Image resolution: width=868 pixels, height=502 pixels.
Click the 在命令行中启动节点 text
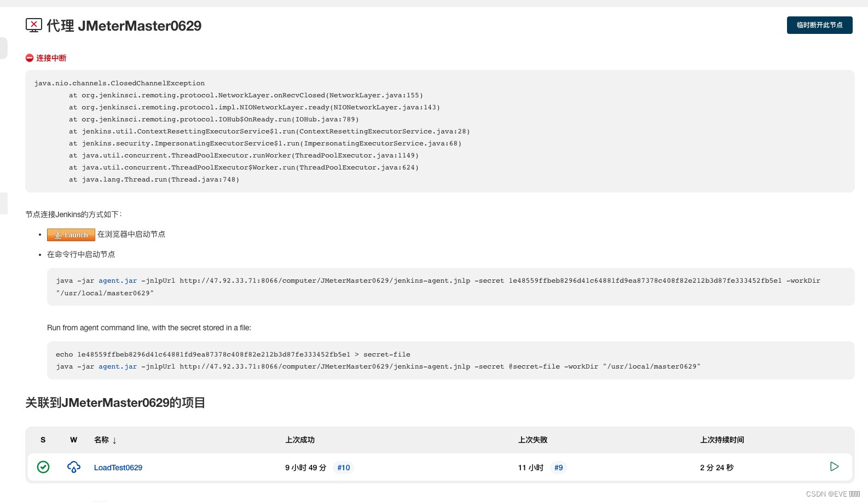click(x=81, y=254)
